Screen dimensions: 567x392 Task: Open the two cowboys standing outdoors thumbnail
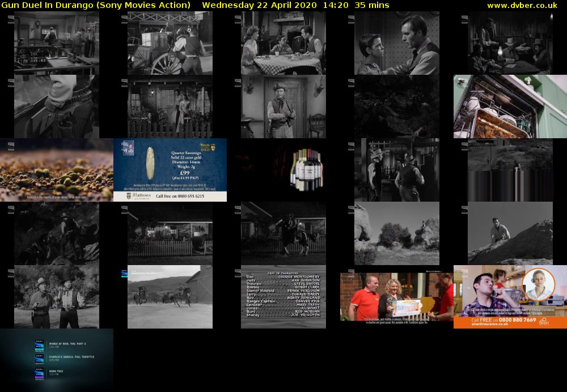click(56, 297)
